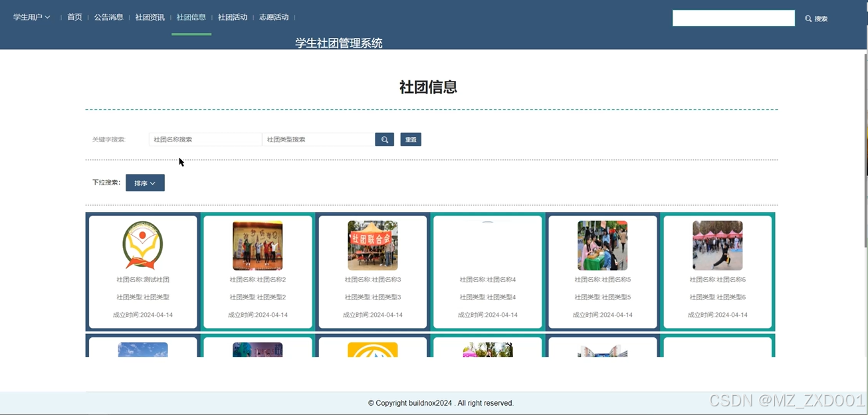Screen dimensions: 868x415
Task: Click the top-right 搜索 magnifier button
Action: [816, 19]
